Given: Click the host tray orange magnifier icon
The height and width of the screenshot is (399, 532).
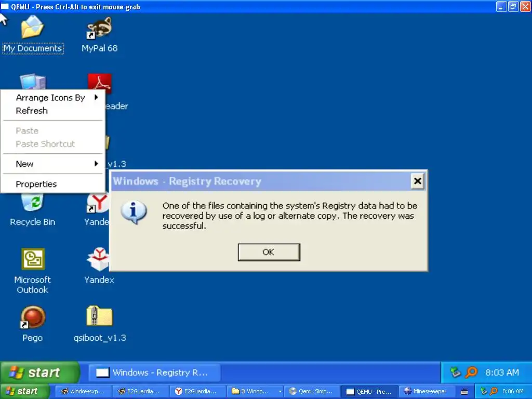Looking at the screenshot, I should pos(494,391).
